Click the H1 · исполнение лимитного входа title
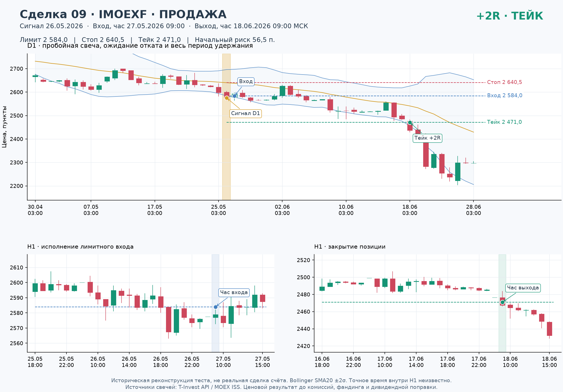This screenshot has width=563, height=392. 80,247
